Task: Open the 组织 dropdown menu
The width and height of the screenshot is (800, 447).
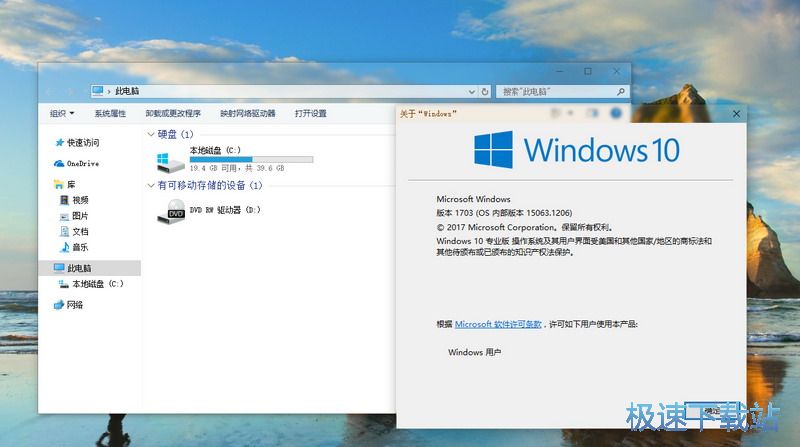Action: coord(62,114)
